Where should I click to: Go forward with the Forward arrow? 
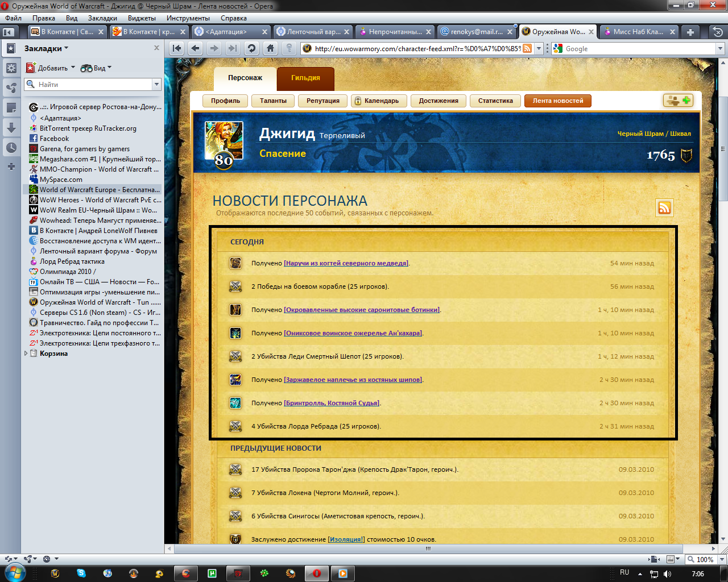pyautogui.click(x=214, y=48)
